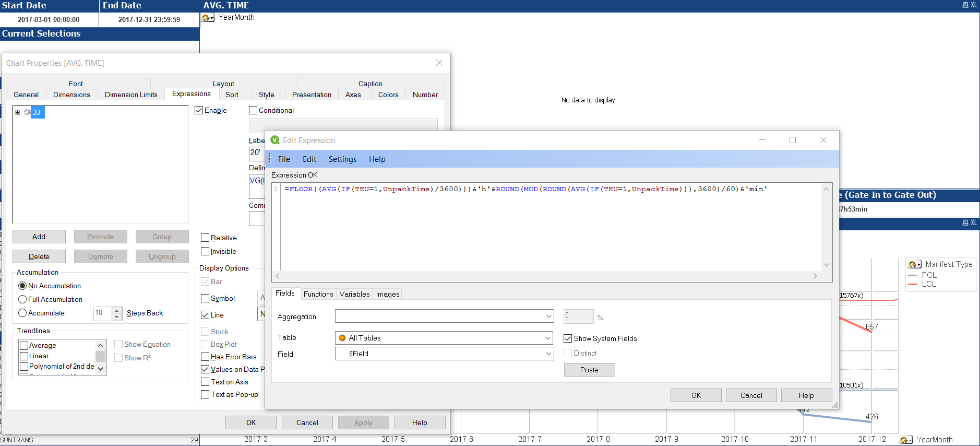
Task: Uncheck the Enable checkbox
Action: tap(199, 110)
